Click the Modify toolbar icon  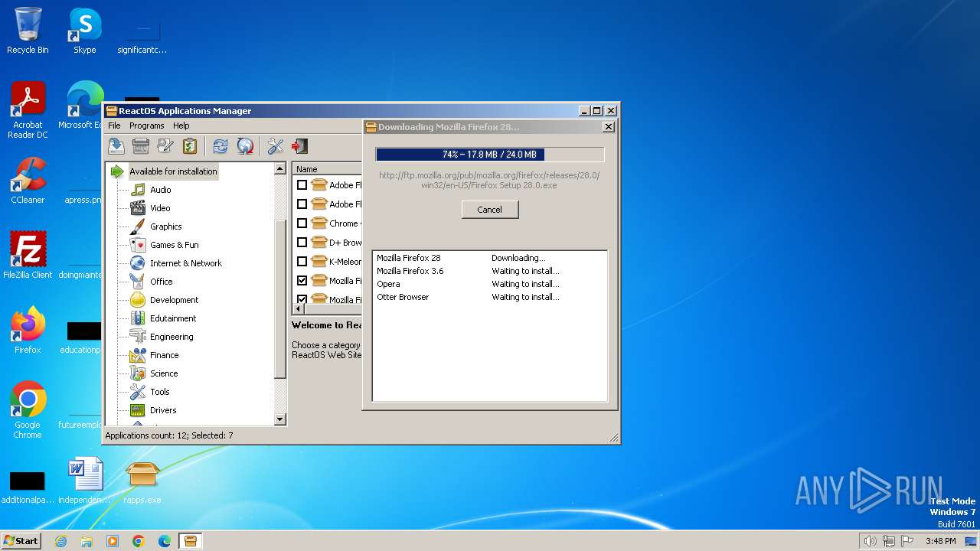165,146
